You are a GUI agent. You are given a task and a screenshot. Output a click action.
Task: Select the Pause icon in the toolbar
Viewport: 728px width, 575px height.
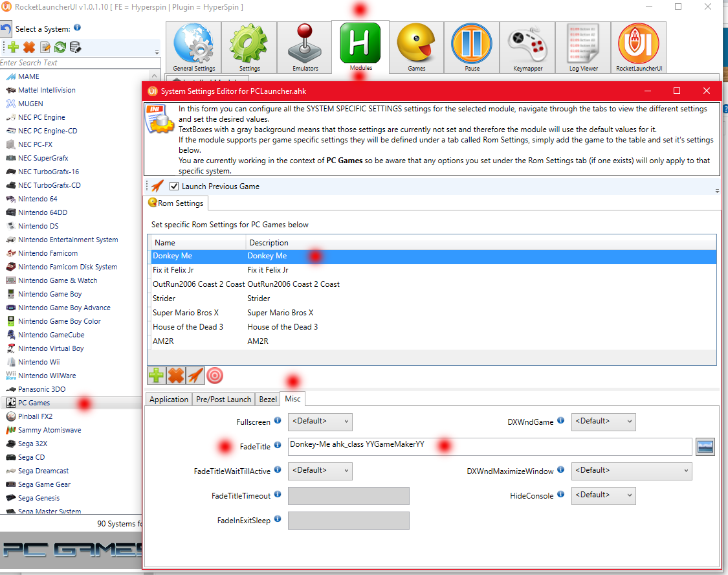click(x=472, y=44)
